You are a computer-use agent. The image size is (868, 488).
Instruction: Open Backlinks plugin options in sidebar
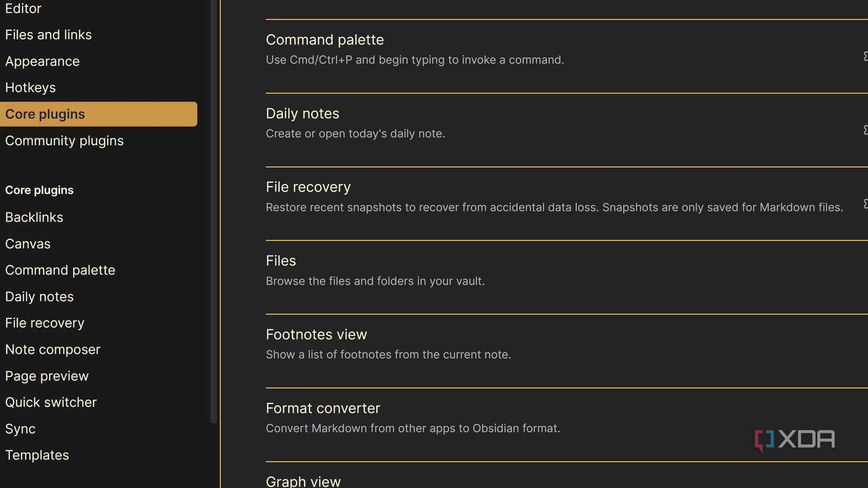pos(34,217)
